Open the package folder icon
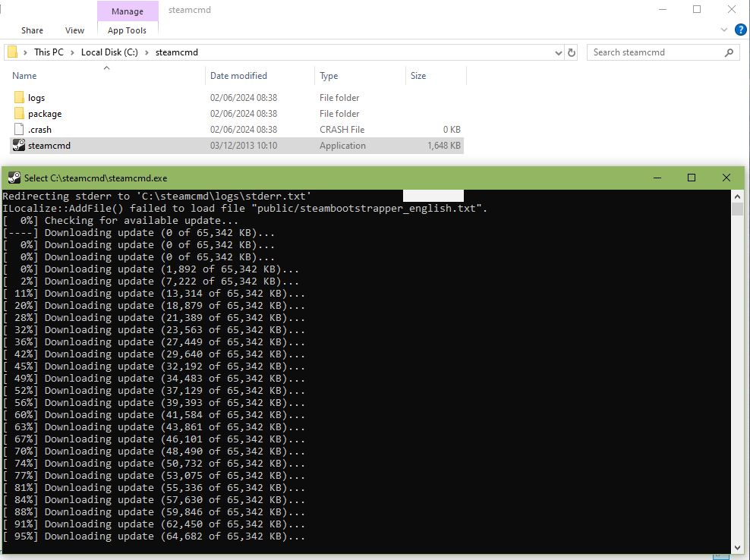The image size is (750, 560). (19, 113)
